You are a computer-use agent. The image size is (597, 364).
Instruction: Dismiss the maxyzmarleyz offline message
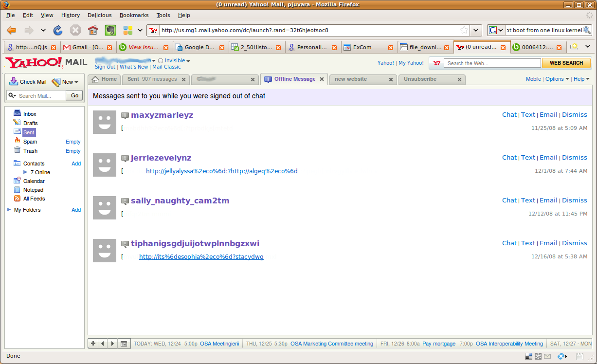[x=574, y=115]
